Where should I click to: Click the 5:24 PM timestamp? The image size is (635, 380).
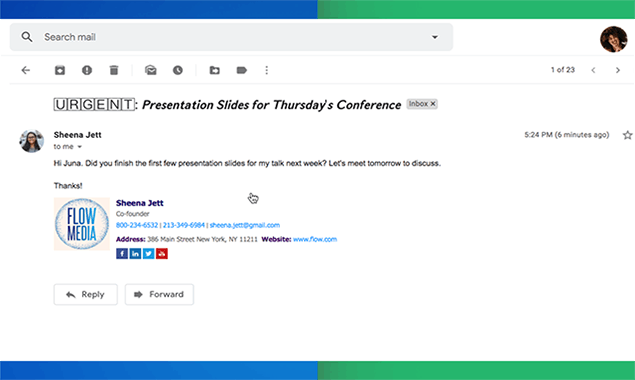567,135
